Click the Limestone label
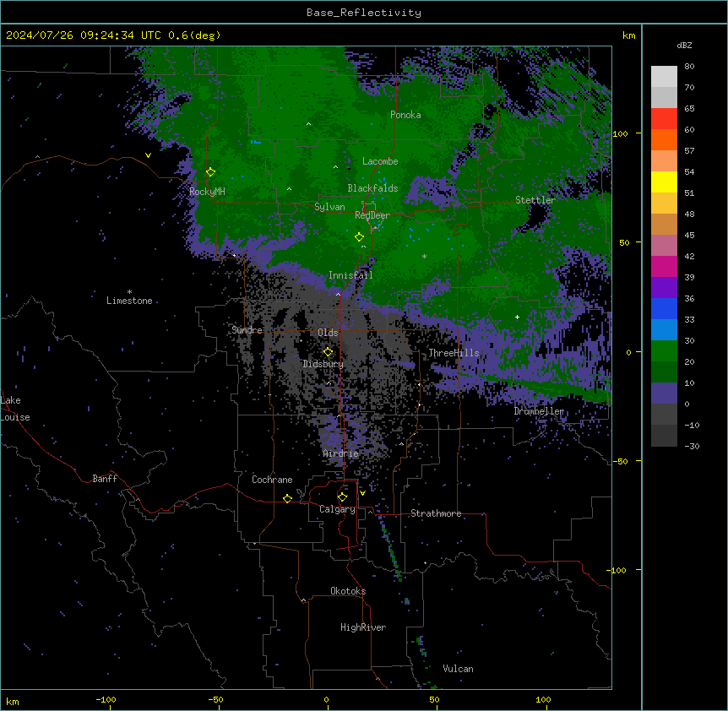 click(x=129, y=301)
